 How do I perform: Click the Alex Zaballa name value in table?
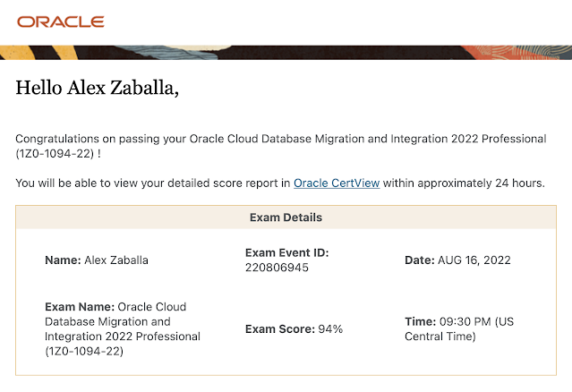(x=116, y=260)
